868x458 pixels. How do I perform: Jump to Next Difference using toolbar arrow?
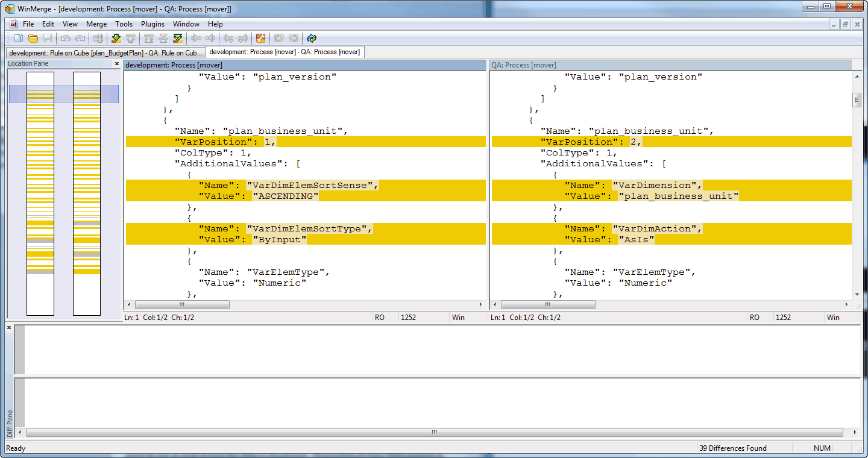click(x=116, y=39)
